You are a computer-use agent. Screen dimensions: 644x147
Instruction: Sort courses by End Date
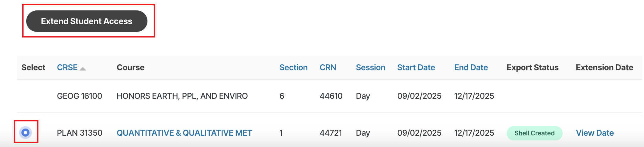[471, 68]
